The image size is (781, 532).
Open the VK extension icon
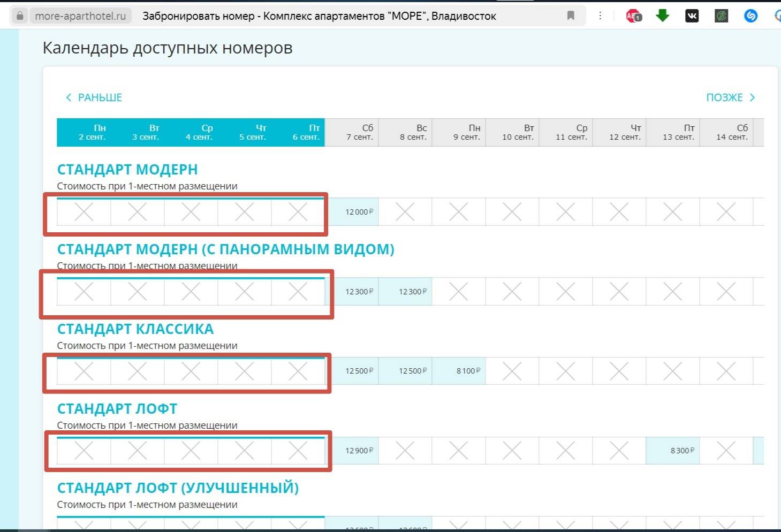coord(692,16)
